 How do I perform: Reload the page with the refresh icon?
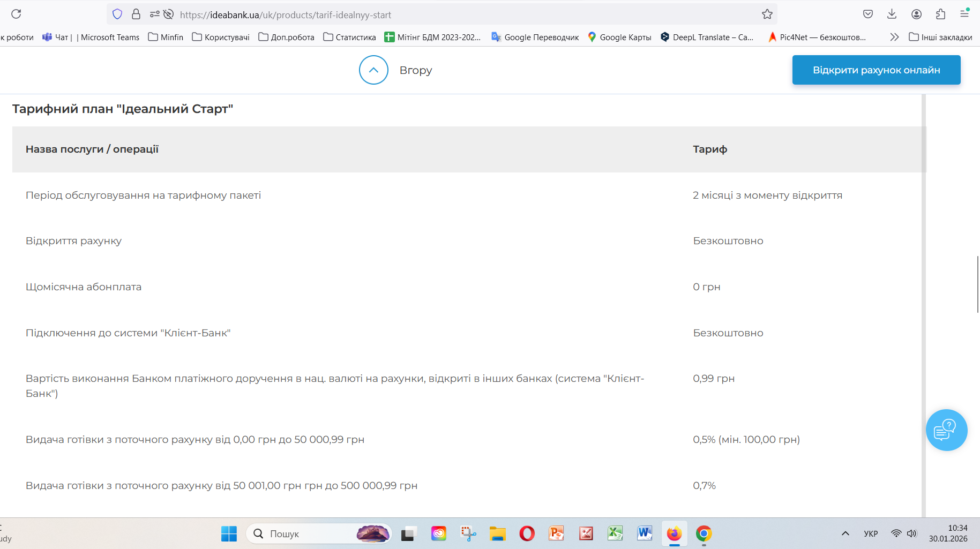pos(16,14)
